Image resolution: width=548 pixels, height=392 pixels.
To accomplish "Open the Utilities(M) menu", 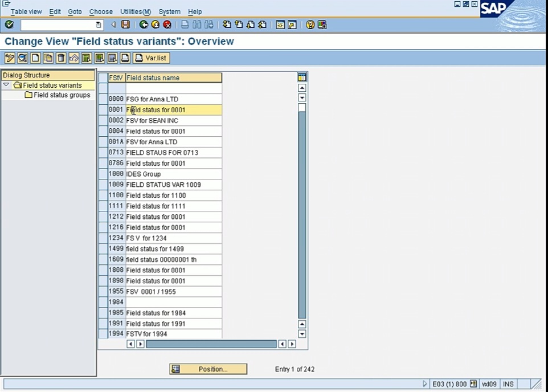I will click(x=136, y=11).
